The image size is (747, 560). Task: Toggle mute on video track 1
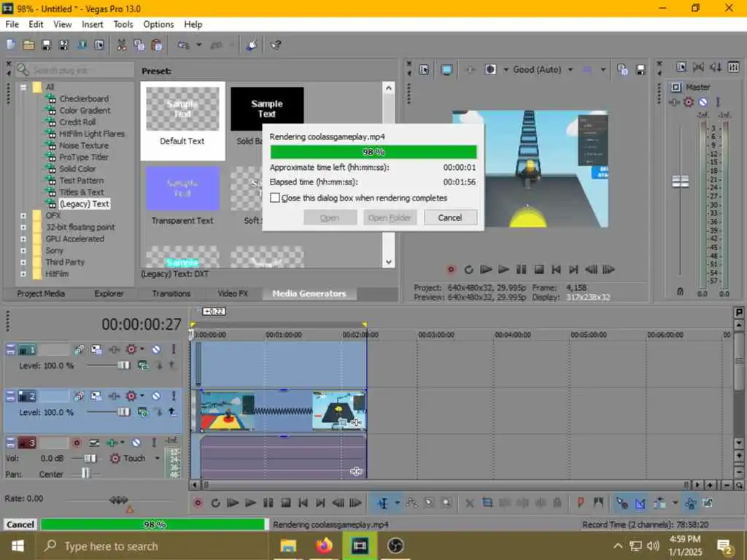click(156, 349)
